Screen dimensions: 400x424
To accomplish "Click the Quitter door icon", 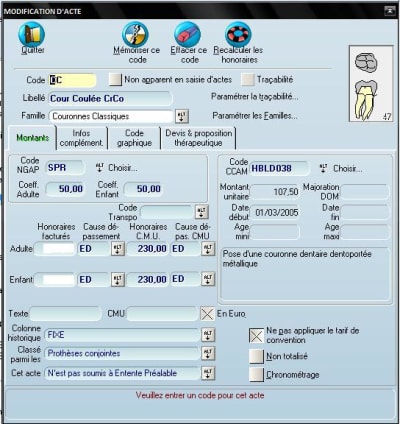I will click(x=32, y=34).
